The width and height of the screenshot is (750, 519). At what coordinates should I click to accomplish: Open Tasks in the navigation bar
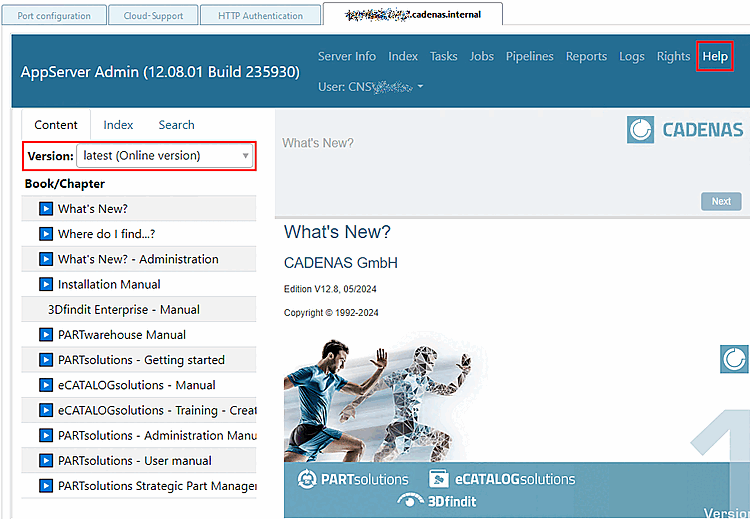[443, 56]
